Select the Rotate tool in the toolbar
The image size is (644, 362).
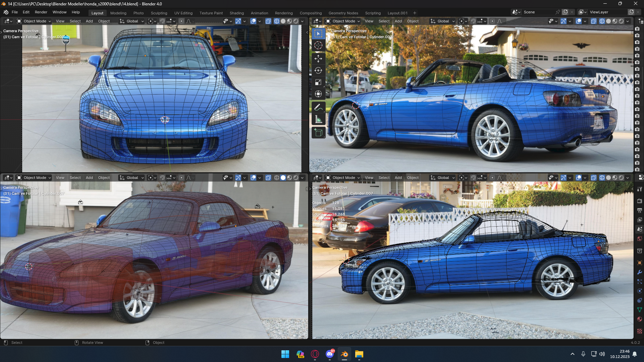click(318, 70)
